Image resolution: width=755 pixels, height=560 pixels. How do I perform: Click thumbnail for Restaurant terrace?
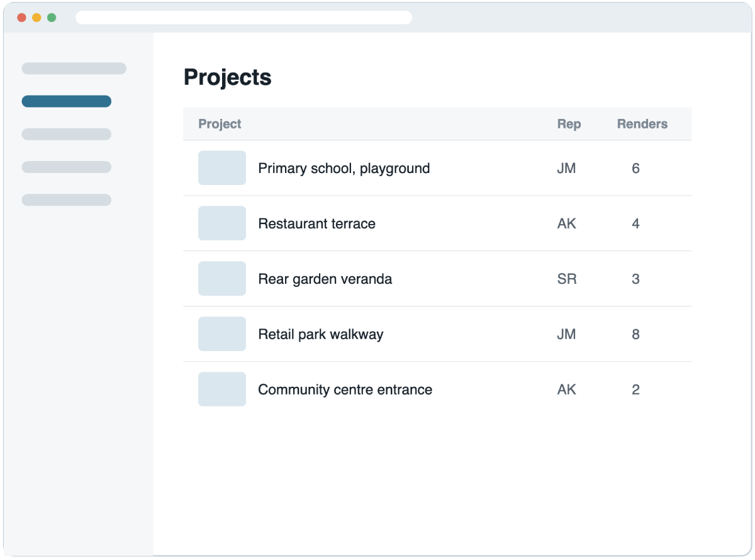point(222,223)
